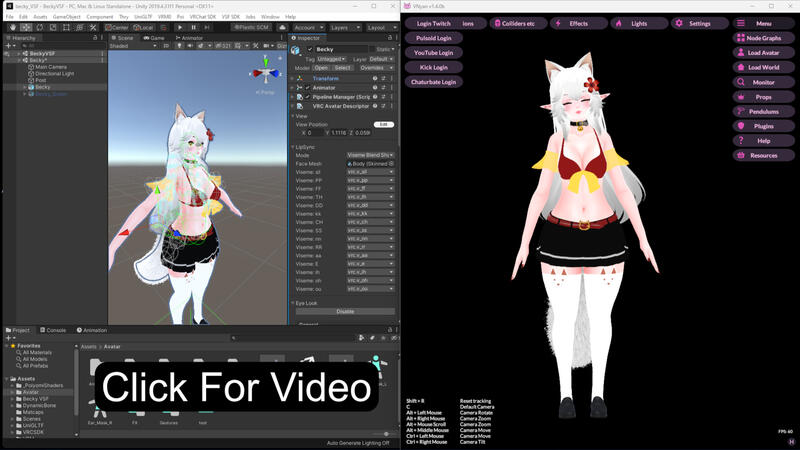Click the scene orientation gizmo

click(x=265, y=72)
